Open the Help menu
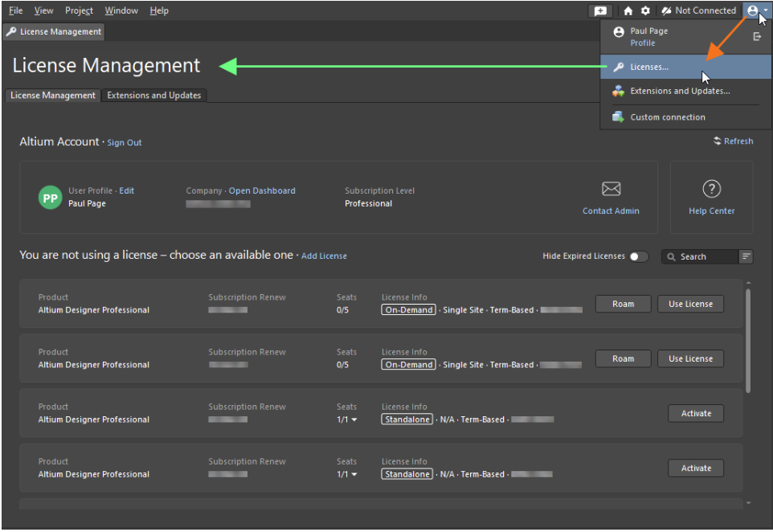This screenshot has width=773, height=532. point(159,10)
